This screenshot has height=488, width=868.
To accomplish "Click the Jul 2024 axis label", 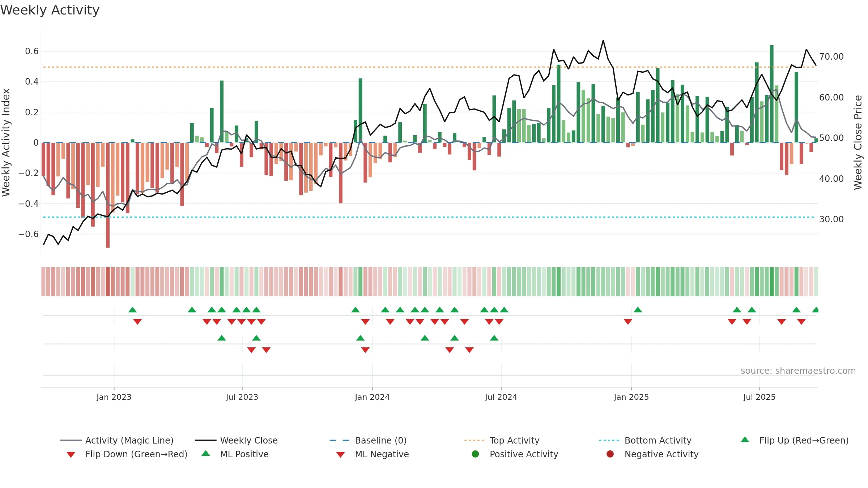I will pos(501,397).
